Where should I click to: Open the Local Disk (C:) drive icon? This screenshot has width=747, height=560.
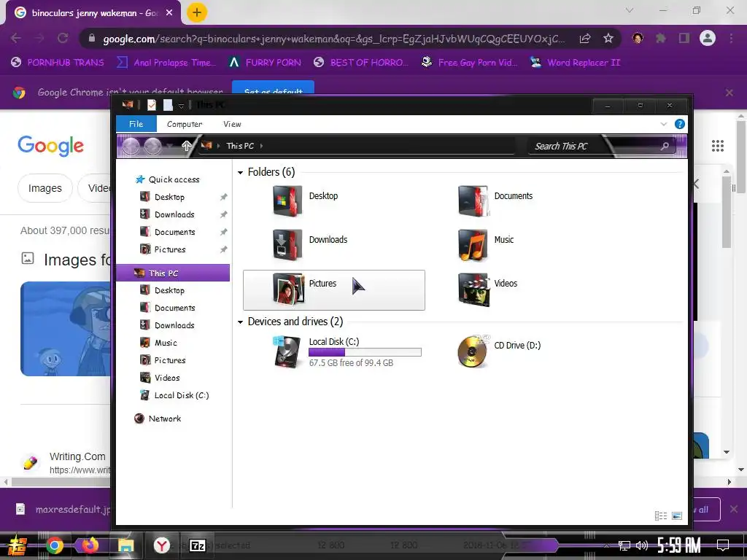point(287,351)
